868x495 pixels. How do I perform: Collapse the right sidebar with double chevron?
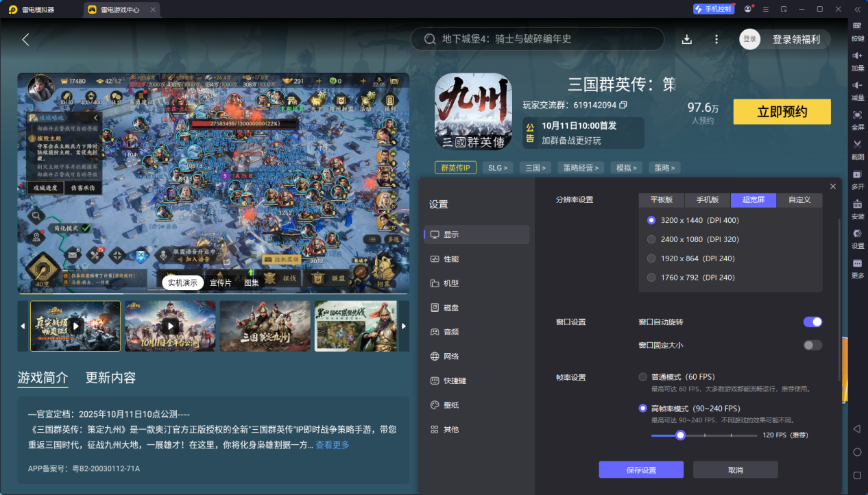click(x=857, y=9)
